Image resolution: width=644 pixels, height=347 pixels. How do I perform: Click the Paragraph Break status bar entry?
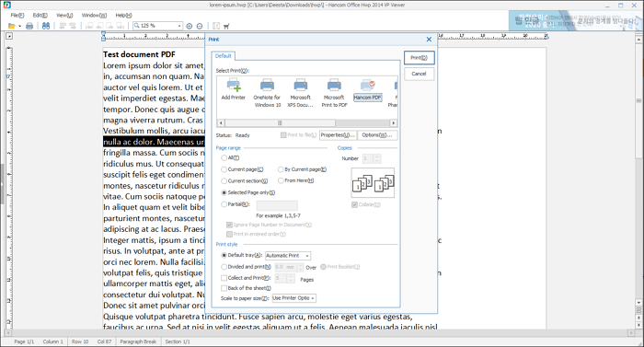point(138,341)
